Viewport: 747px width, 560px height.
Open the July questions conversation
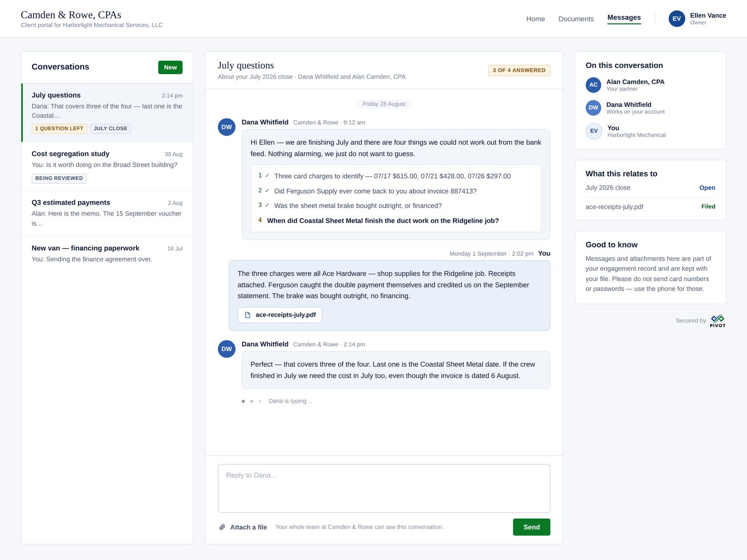[107, 112]
